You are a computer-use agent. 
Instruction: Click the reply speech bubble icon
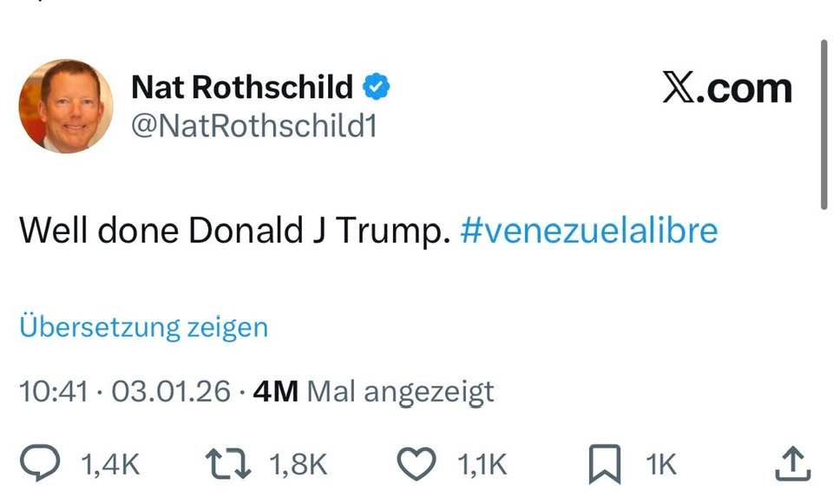pos(39,464)
